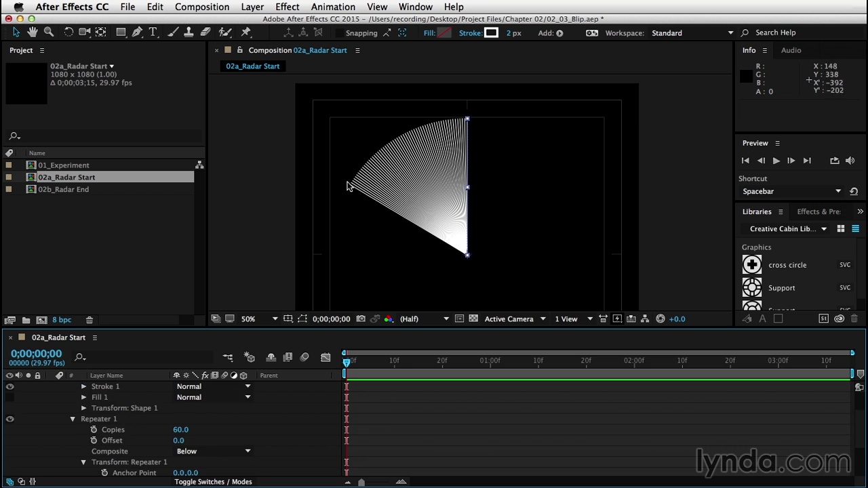Toggle visibility eye for Repeater 1
This screenshot has width=868, height=488.
[9, 419]
